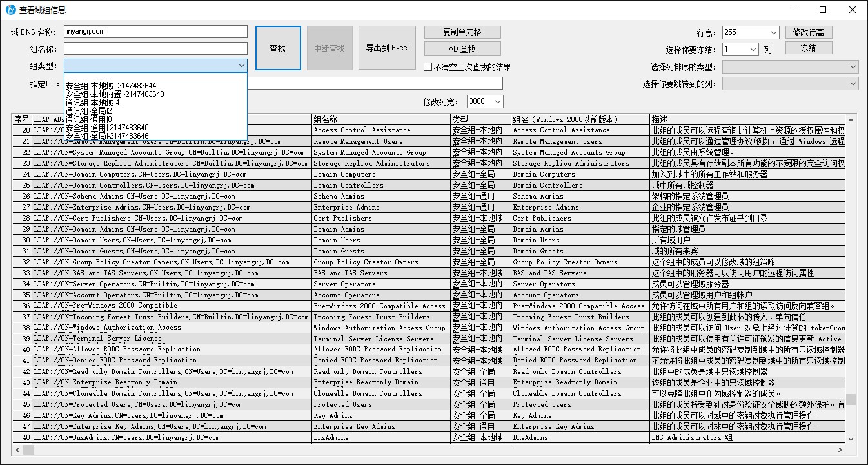Click description cell DNS Administrators 组

(x=747, y=437)
